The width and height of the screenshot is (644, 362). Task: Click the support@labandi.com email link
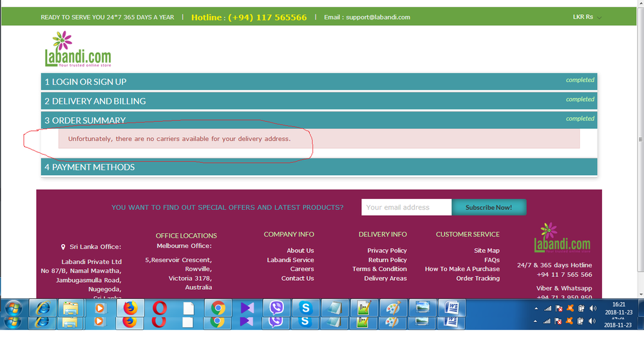tap(378, 17)
